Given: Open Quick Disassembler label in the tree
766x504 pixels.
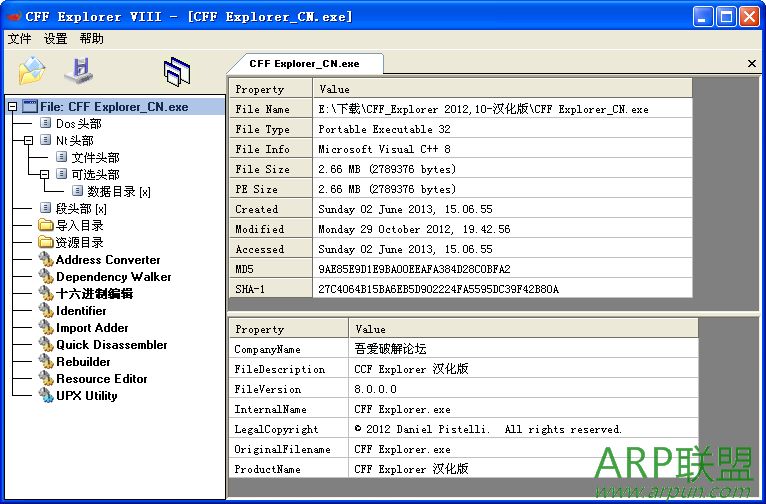Looking at the screenshot, I should pos(111,345).
